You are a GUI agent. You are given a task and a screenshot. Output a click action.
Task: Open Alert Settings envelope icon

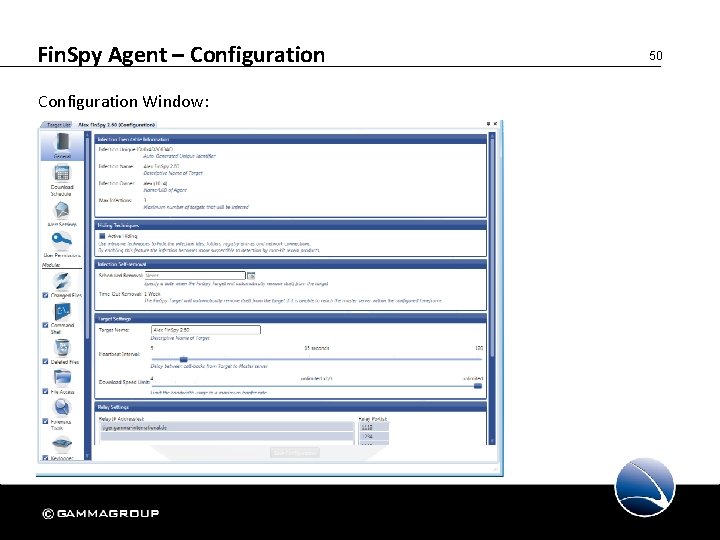[x=62, y=211]
